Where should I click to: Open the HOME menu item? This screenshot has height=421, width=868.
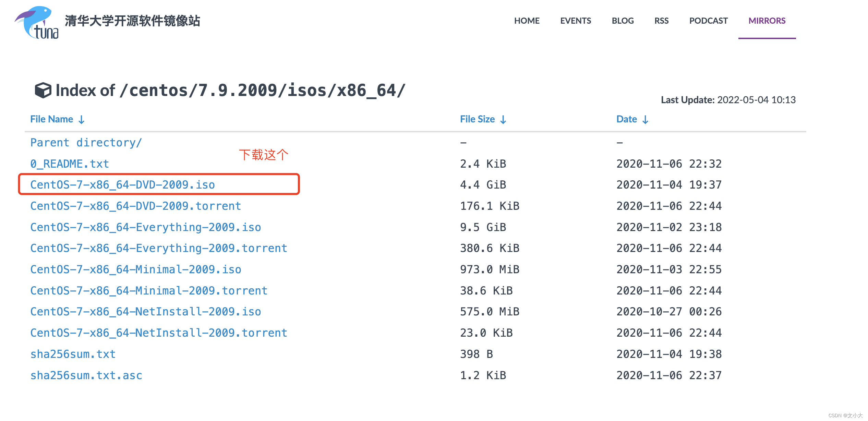[527, 21]
